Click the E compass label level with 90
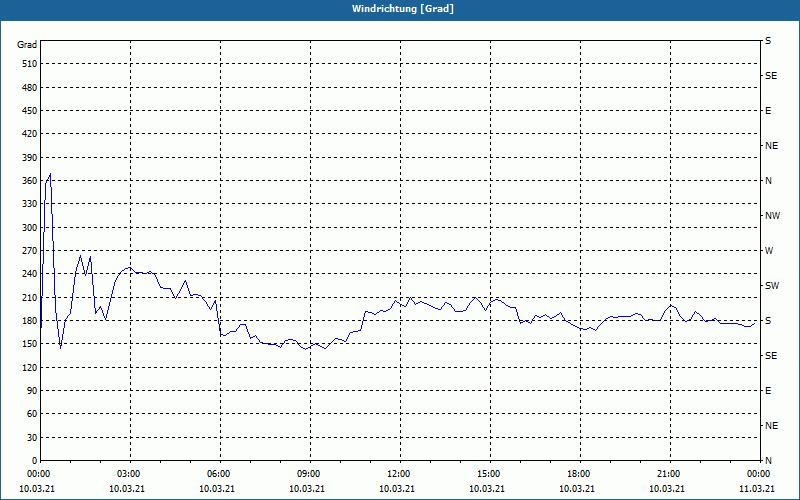Screen dimensions: 800x500 pos(768,391)
